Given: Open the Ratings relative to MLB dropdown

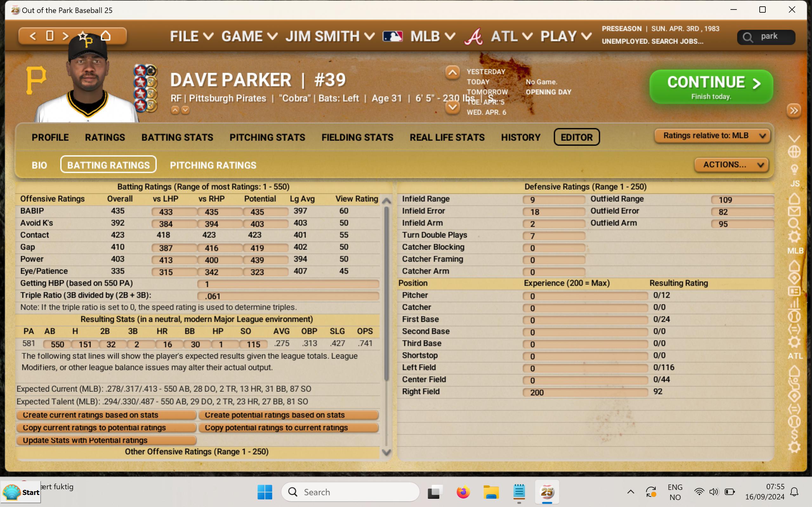Looking at the screenshot, I should click(712, 135).
